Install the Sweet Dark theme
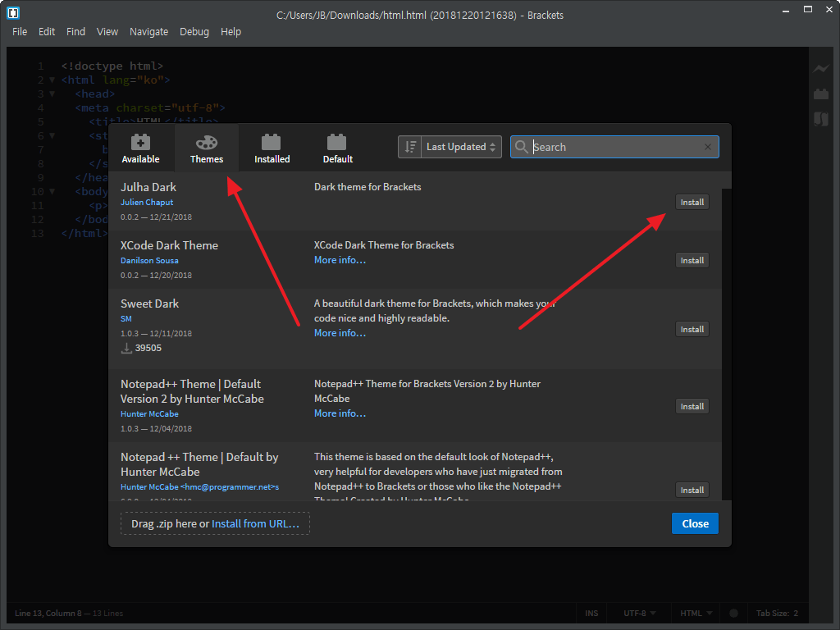 click(692, 329)
